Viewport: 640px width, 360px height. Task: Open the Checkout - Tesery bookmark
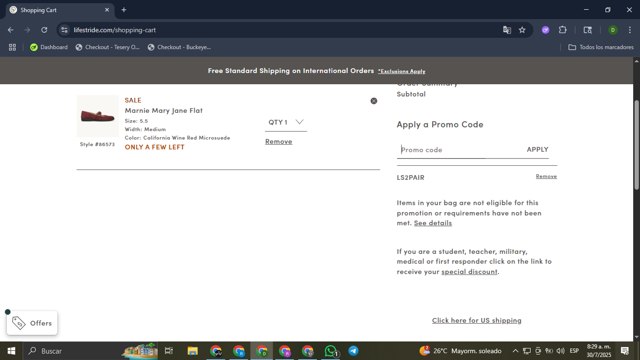[107, 47]
